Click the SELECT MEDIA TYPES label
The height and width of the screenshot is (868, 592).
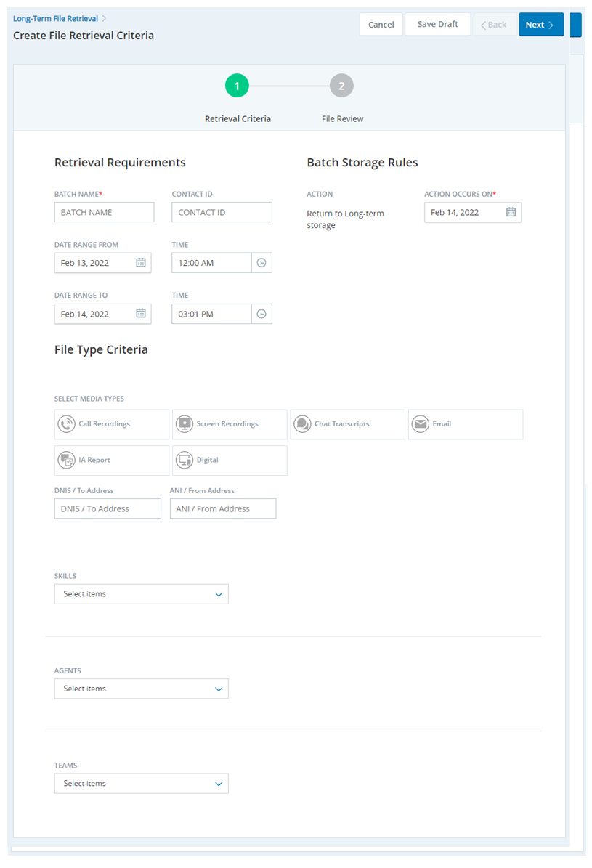pos(89,399)
